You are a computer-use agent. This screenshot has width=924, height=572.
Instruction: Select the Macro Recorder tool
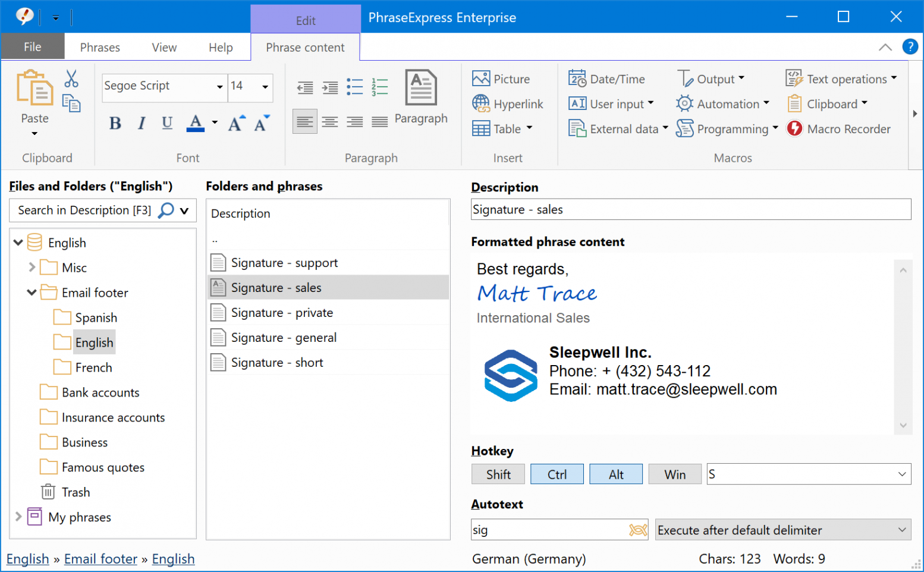(x=840, y=128)
